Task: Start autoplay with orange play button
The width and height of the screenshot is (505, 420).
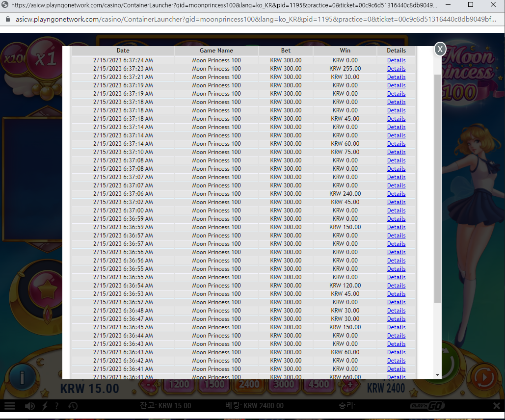Action: pos(484,377)
